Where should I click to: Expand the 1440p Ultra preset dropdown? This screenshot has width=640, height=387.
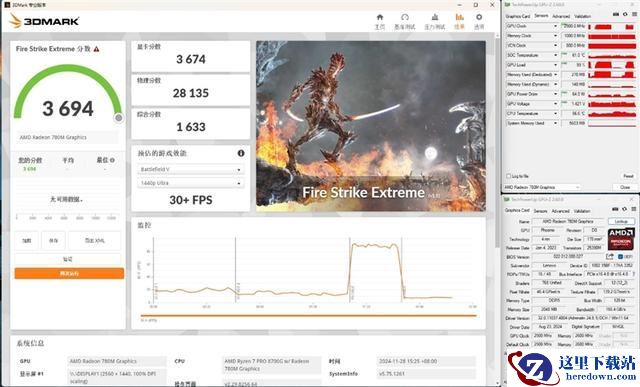pyautogui.click(x=191, y=183)
